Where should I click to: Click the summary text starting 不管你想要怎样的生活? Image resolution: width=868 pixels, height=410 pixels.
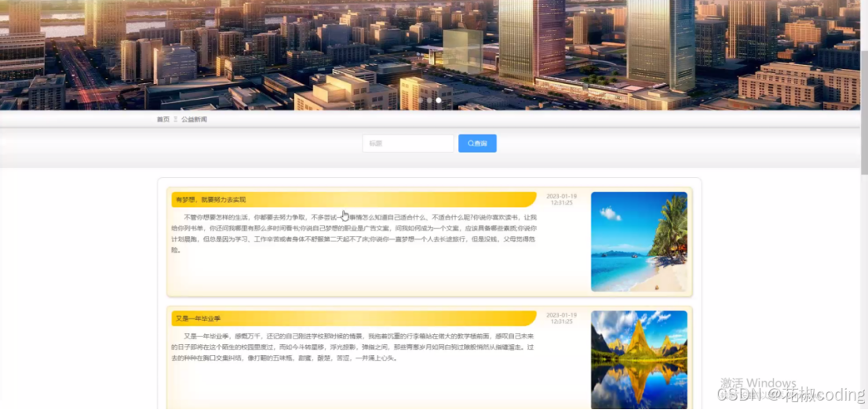click(x=354, y=234)
